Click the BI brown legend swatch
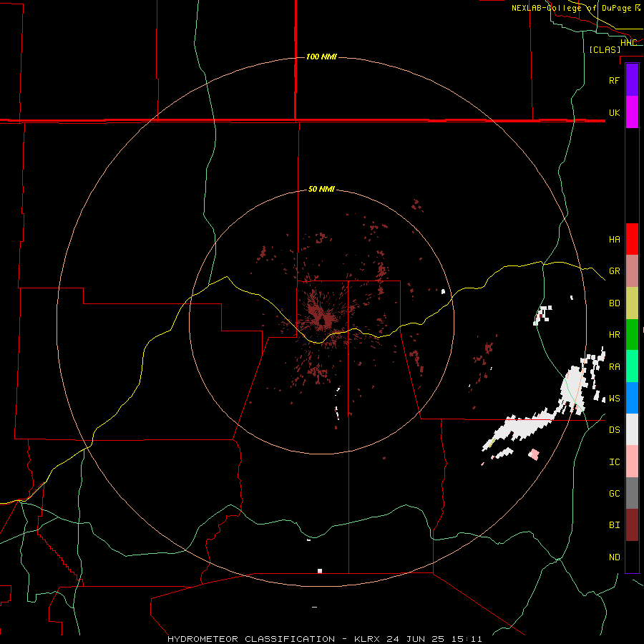 tap(632, 525)
